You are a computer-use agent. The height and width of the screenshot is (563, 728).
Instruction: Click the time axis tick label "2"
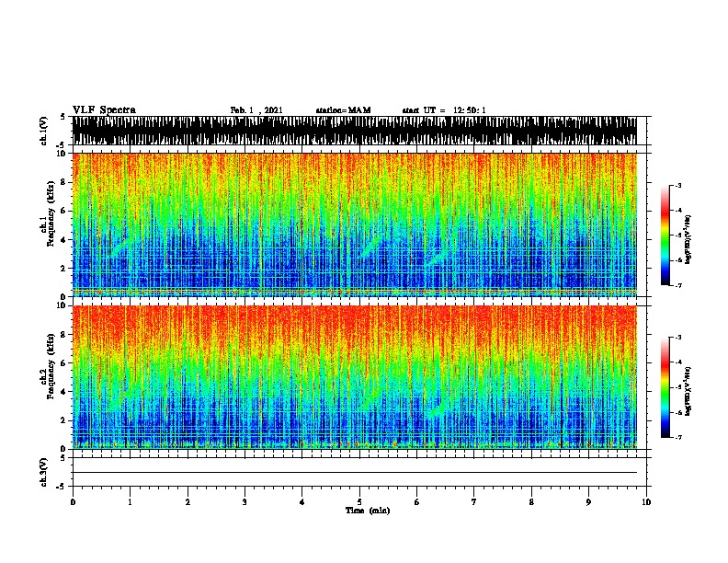pos(188,502)
